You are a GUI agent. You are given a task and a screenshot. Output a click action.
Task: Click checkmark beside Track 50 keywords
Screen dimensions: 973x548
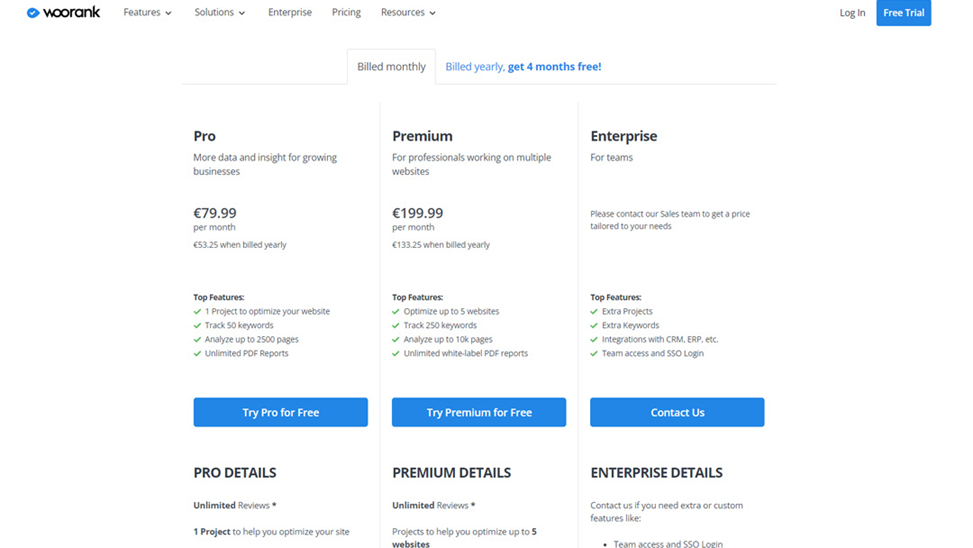point(197,325)
